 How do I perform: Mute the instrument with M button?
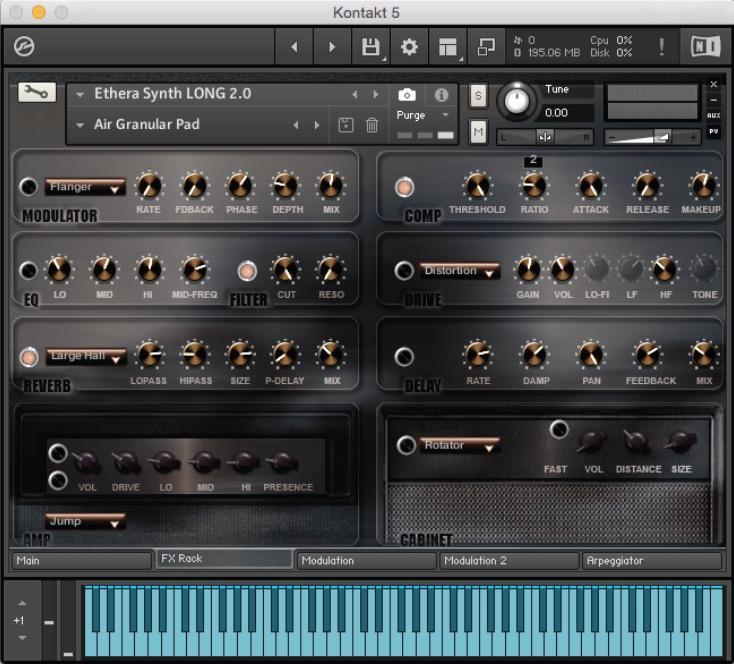pyautogui.click(x=478, y=132)
